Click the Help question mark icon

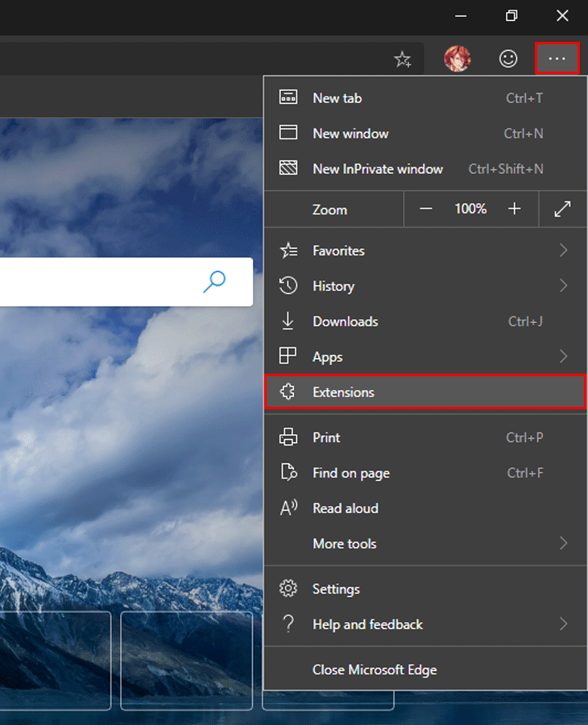click(288, 623)
